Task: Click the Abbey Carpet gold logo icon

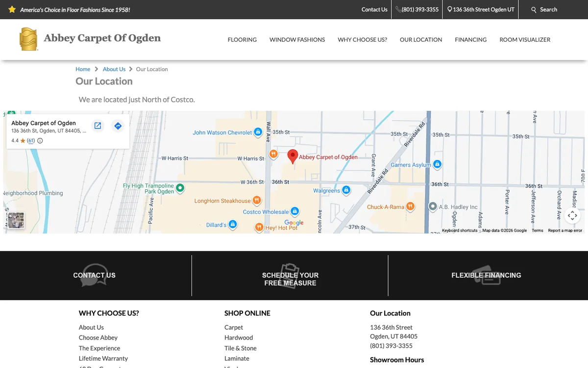Action: pyautogui.click(x=28, y=39)
